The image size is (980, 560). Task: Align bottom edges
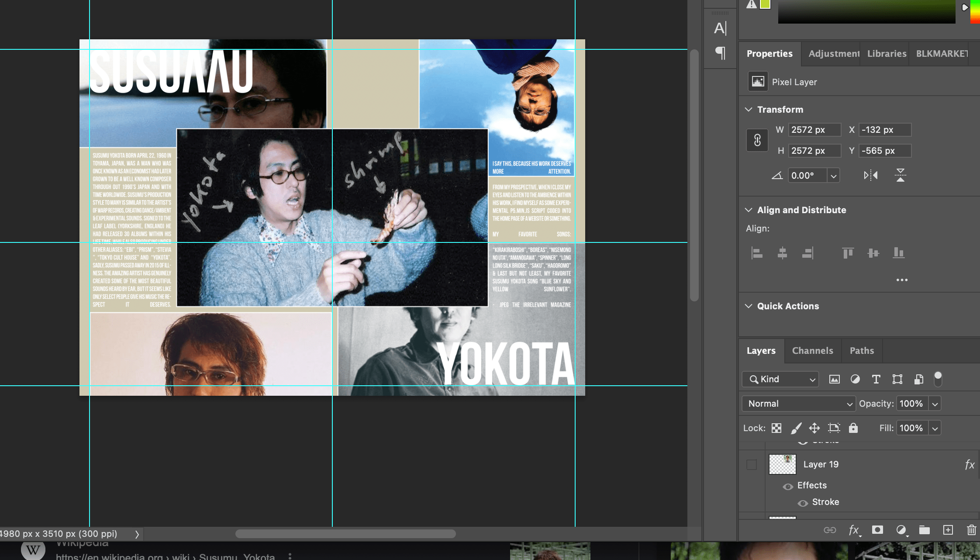898,253
